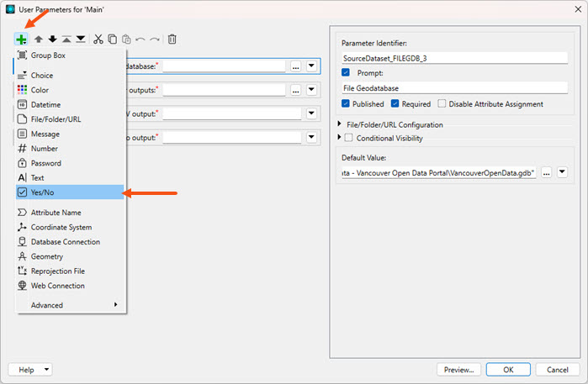This screenshot has height=384, width=588.
Task: Click the database parameter input field
Action: pos(224,66)
